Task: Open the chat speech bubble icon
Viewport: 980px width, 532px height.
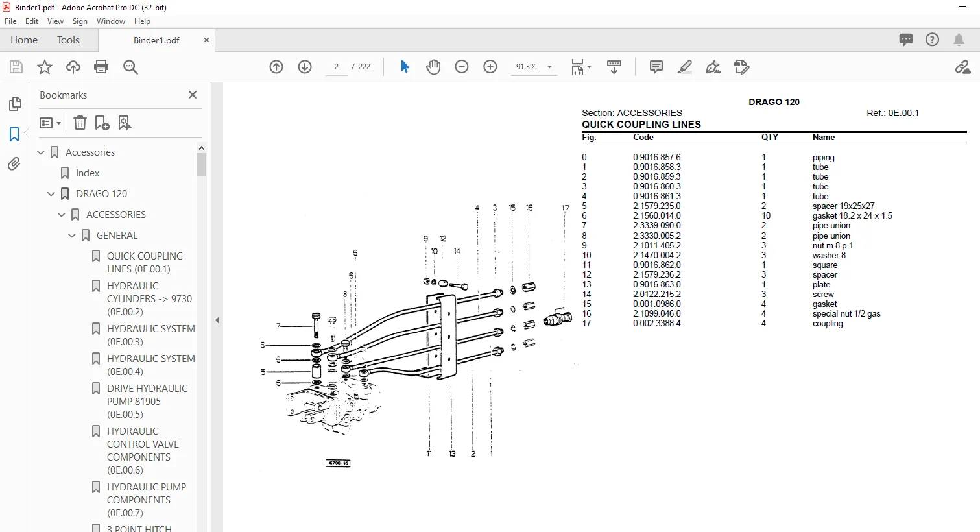Action: point(906,40)
